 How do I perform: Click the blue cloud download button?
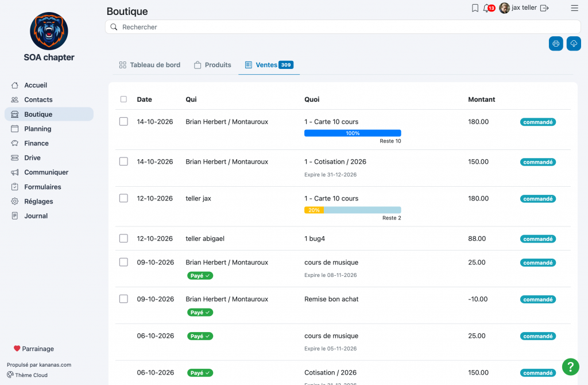tap(574, 44)
